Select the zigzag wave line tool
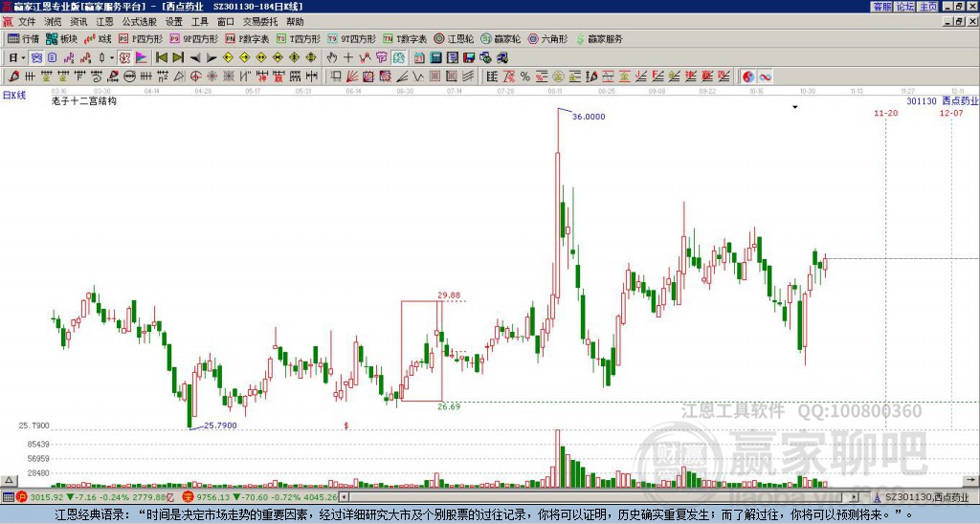Screen dimensions: 980x524 click(x=417, y=76)
